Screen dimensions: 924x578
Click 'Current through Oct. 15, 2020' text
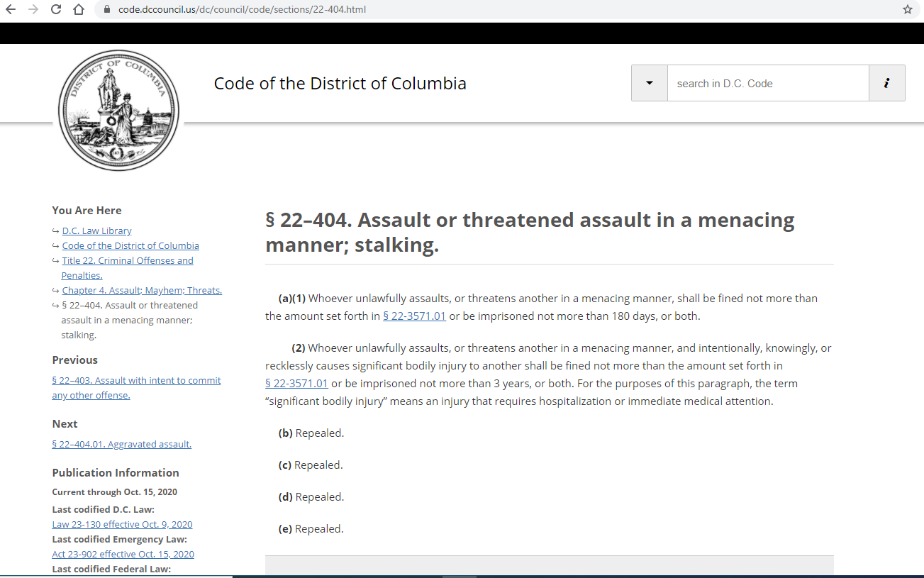click(115, 492)
